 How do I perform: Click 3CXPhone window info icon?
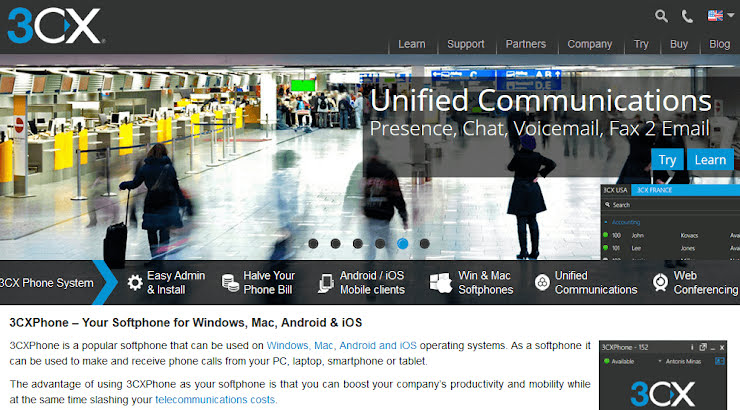click(x=692, y=347)
